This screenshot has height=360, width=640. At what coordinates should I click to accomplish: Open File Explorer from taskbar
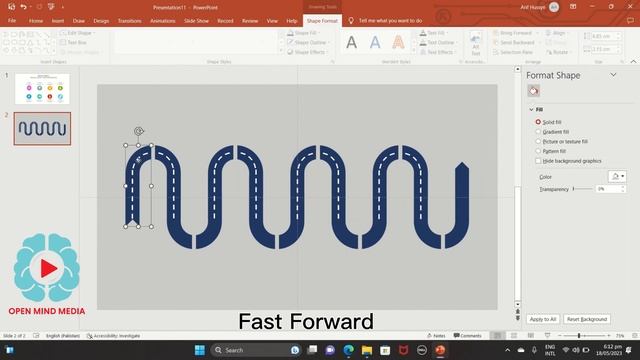[367, 350]
